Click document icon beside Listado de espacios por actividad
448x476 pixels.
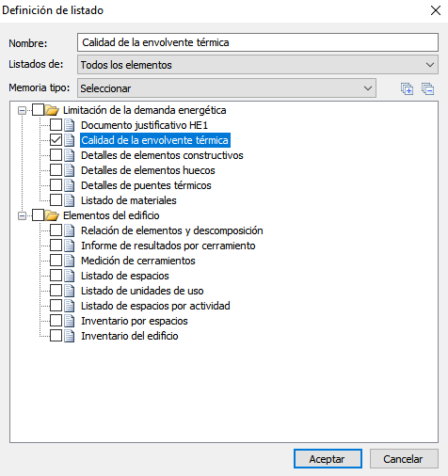click(70, 306)
